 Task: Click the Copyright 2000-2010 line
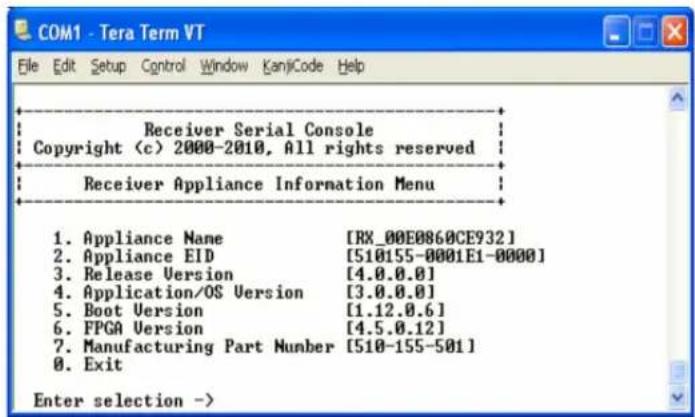coord(254,148)
